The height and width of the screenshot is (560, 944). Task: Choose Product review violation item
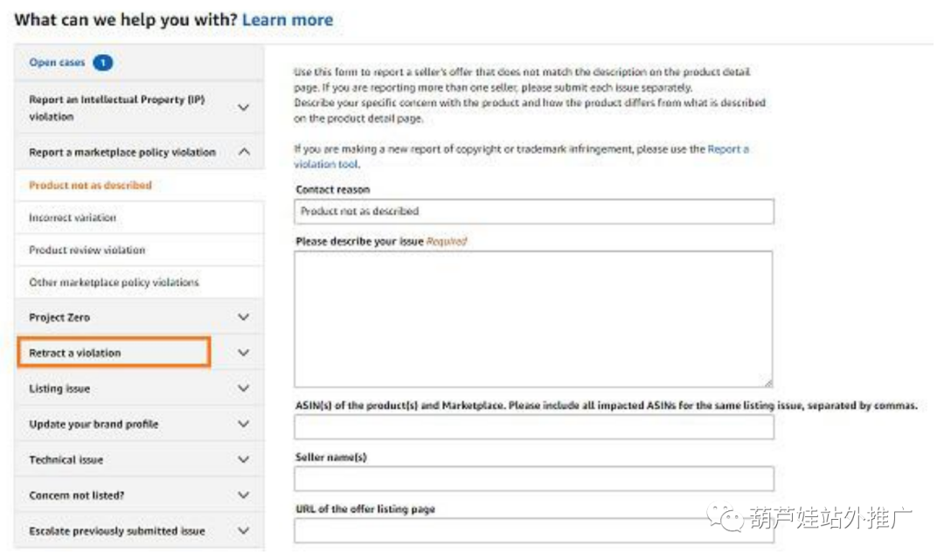coord(87,250)
